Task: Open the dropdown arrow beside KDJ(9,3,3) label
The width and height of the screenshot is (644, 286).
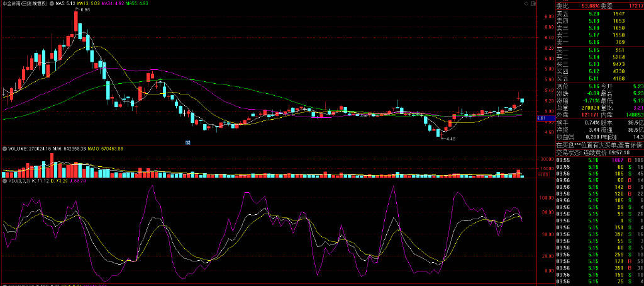Action: click(4, 181)
